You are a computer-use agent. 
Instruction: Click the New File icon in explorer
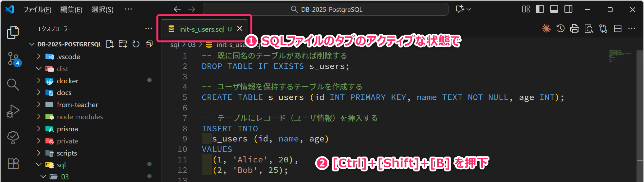(x=110, y=44)
